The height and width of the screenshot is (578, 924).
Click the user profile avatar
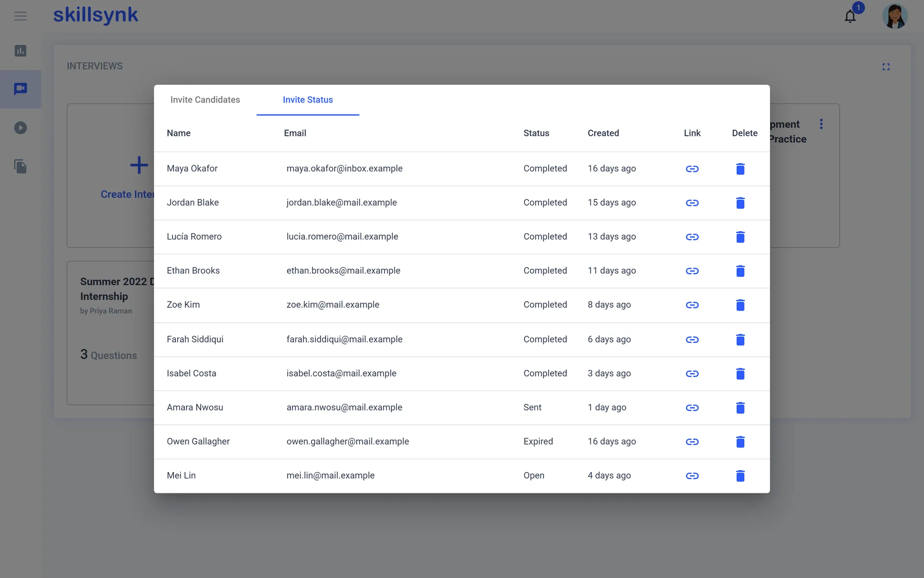895,16
